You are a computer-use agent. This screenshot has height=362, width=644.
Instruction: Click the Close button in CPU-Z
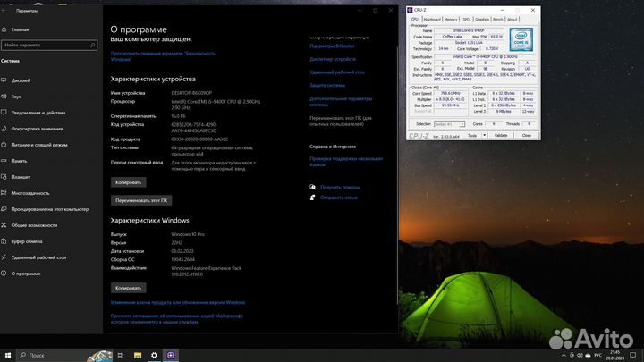tap(527, 136)
